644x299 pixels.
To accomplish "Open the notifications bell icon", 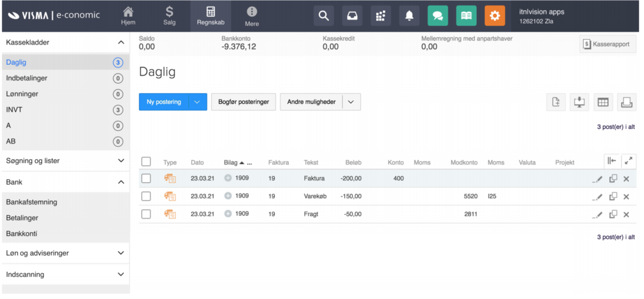I will pyautogui.click(x=409, y=16).
